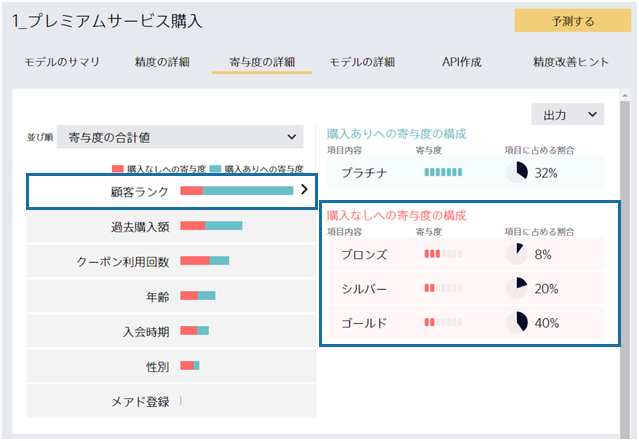Viewport: 639px width, 441px height.
Task: Click the シルバー 20% pie icon
Action: tap(517, 288)
